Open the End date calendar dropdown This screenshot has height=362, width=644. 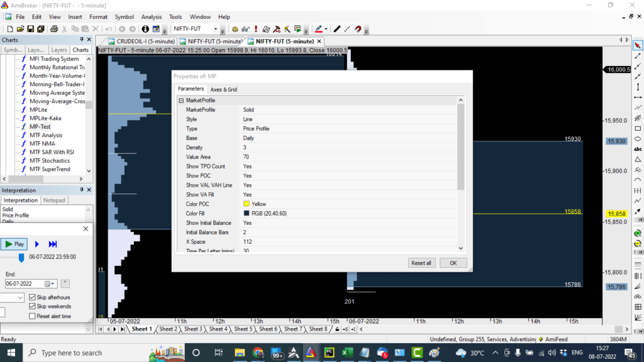(x=50, y=283)
